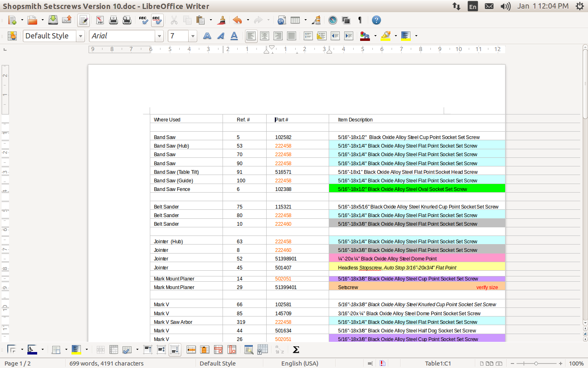Send document as e-mail attachment
Screen dimensions: 588x368
tap(67, 20)
